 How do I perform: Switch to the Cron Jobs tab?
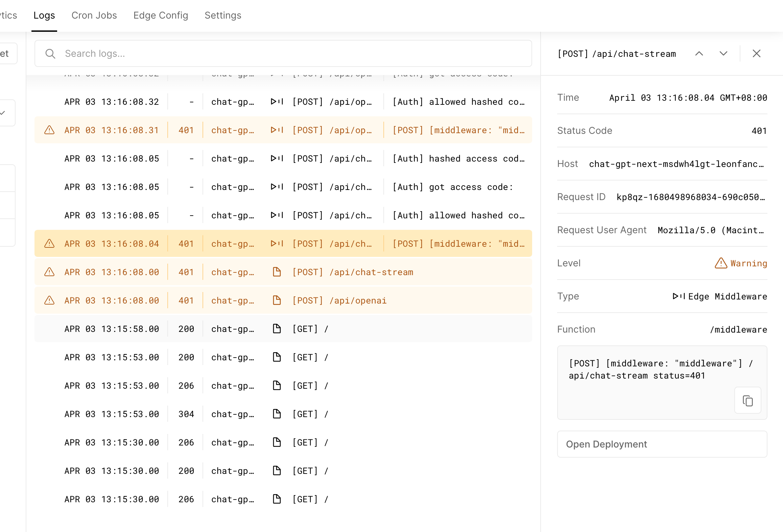click(94, 15)
